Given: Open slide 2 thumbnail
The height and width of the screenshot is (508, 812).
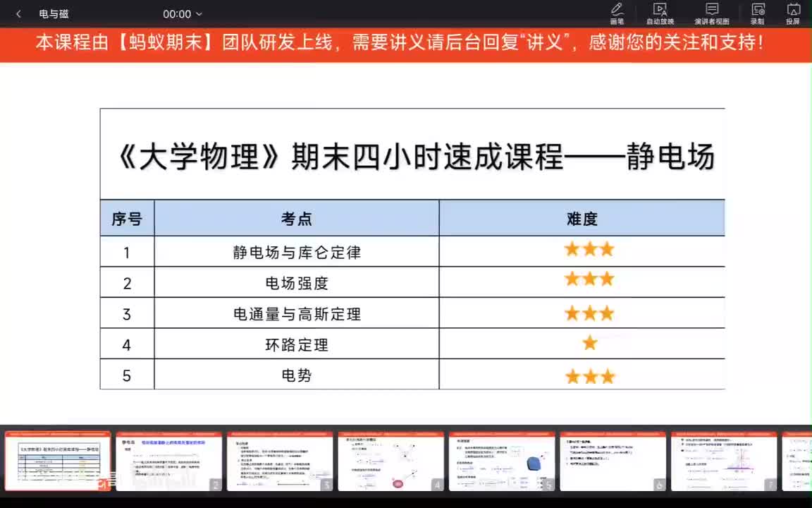Looking at the screenshot, I should pyautogui.click(x=169, y=461).
